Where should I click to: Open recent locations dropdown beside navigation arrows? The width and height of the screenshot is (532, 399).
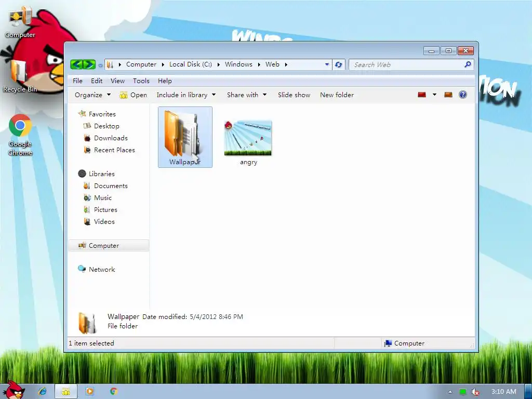(100, 65)
